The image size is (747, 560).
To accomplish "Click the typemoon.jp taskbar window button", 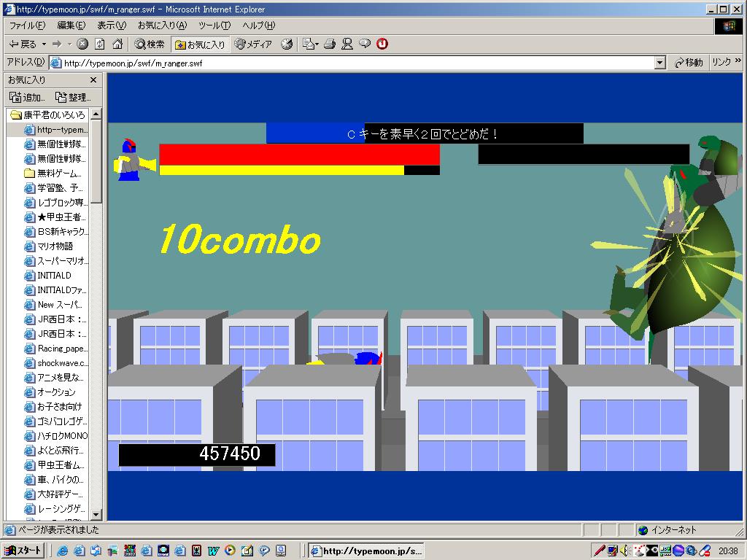I will click(365, 551).
